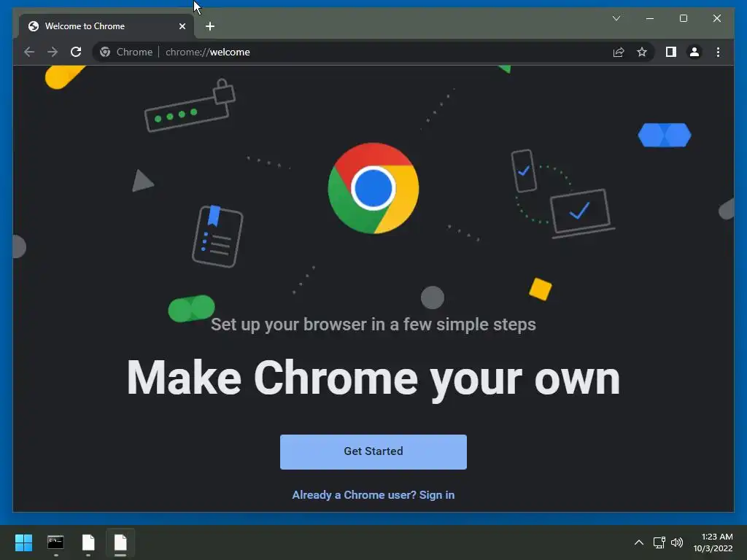Click the first blank document taskbar icon
Screen dimensions: 747x560
[88, 542]
